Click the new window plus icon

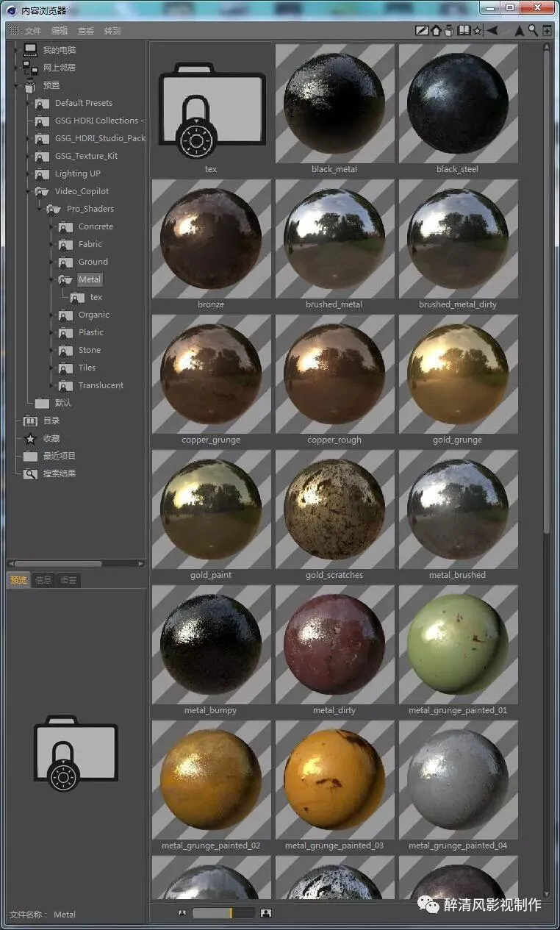pos(547,31)
